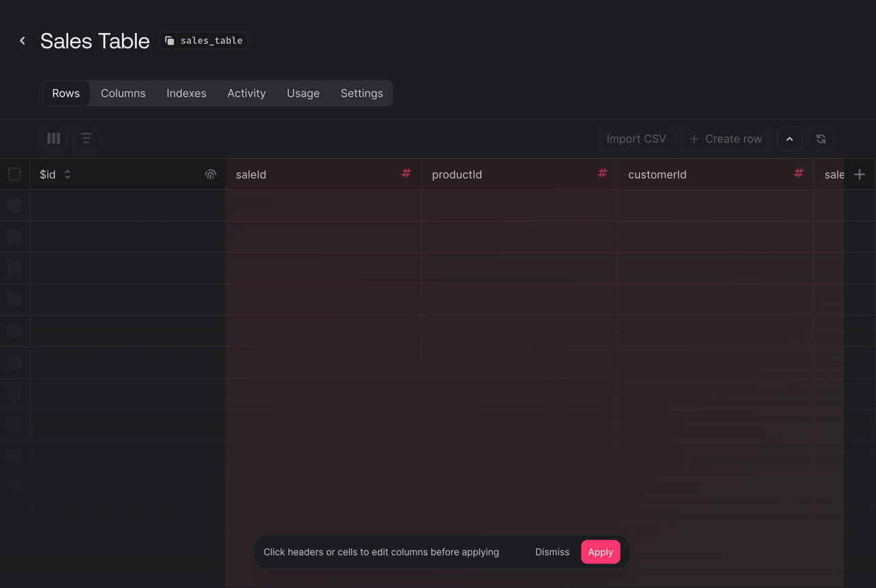
Task: Copy the sales_table ID badge
Action: 204,41
